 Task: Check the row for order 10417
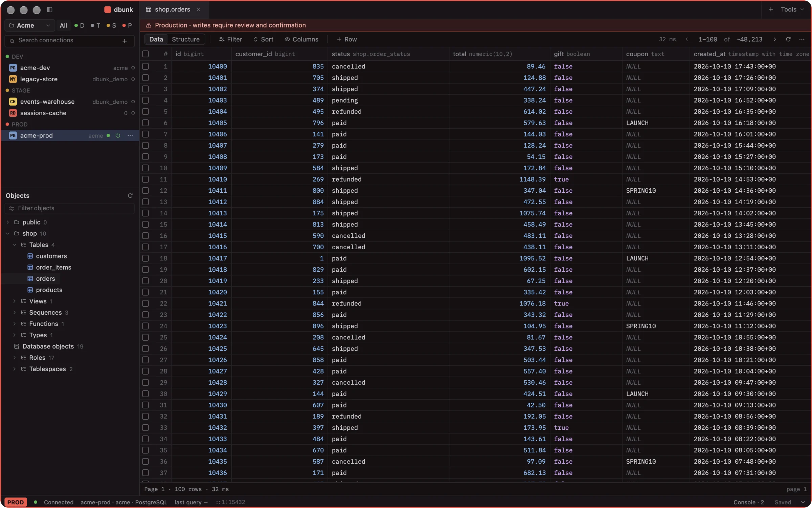(145, 258)
